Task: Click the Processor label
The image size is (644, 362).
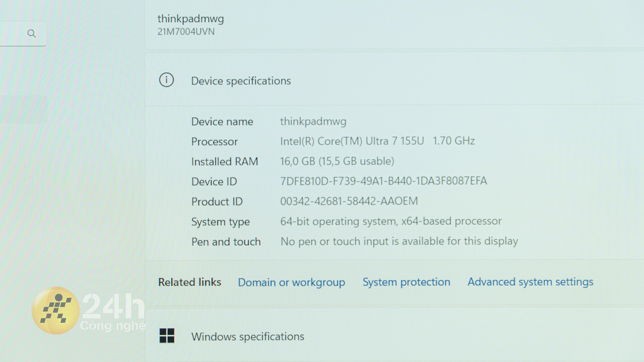Action: 214,142
